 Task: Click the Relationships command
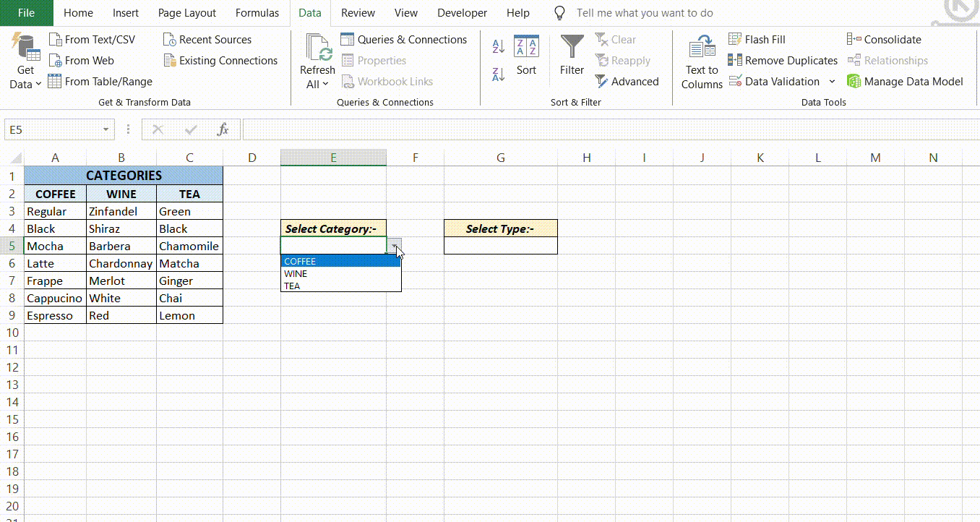click(x=887, y=61)
